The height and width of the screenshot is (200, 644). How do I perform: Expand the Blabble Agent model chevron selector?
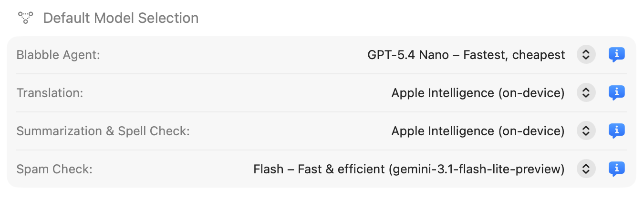pos(586,55)
